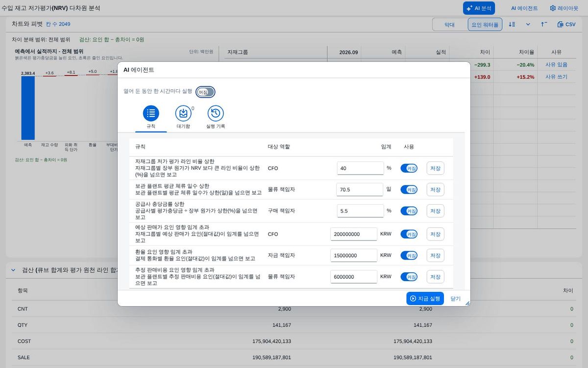This screenshot has width=588, height=368.
Task: Click the 사유 쓰기 link
Action: click(x=556, y=77)
